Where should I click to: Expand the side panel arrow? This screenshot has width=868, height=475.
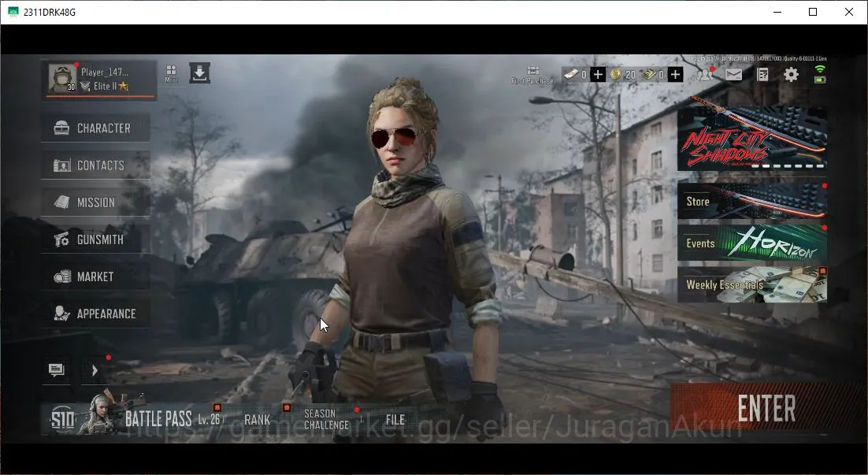pos(95,369)
